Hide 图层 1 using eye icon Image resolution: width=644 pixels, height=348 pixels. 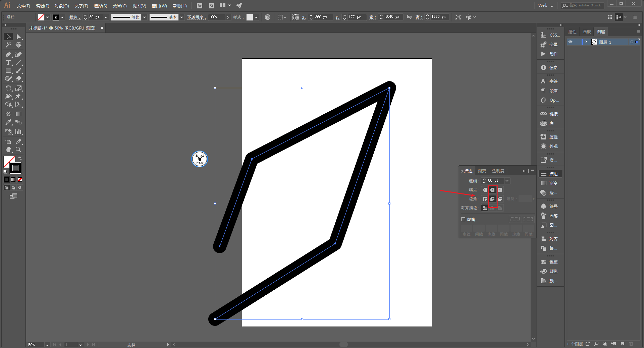pyautogui.click(x=571, y=42)
